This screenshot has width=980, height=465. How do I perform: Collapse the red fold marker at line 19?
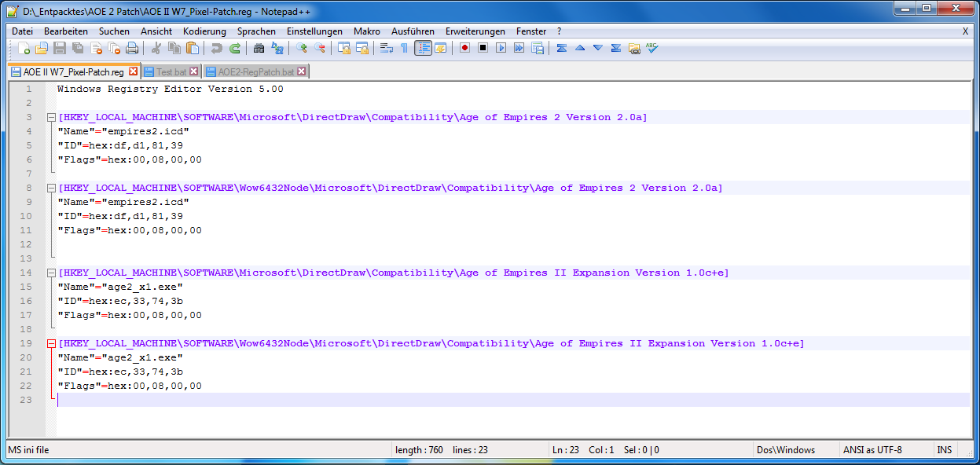point(52,344)
